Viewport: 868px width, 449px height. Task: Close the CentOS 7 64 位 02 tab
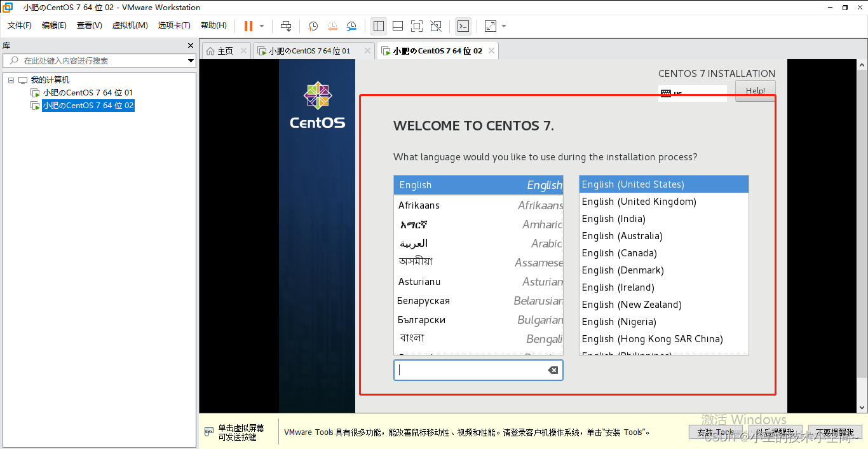pyautogui.click(x=491, y=51)
